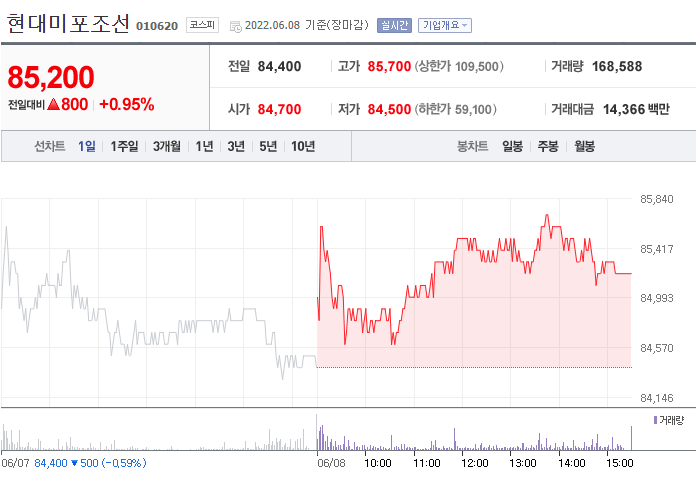
Task: Click the 거래대금 value 14,366 백만
Action: pos(636,109)
